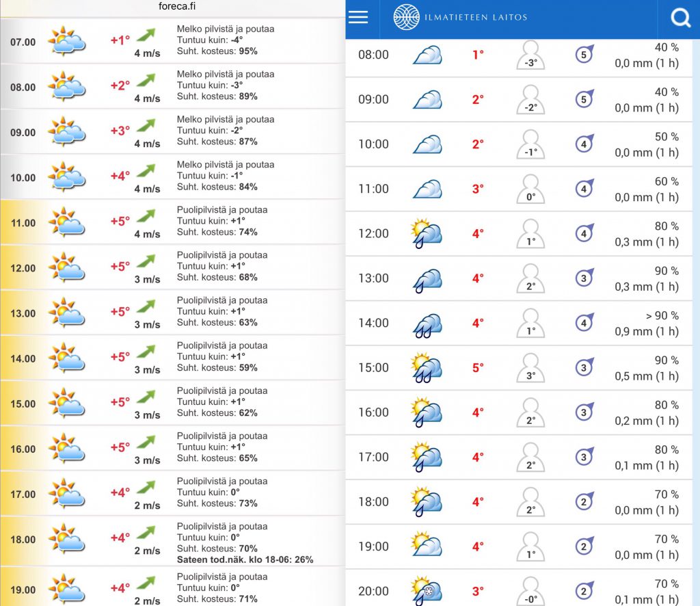Click the cloud icon in the 10:00 row

pyautogui.click(x=428, y=144)
